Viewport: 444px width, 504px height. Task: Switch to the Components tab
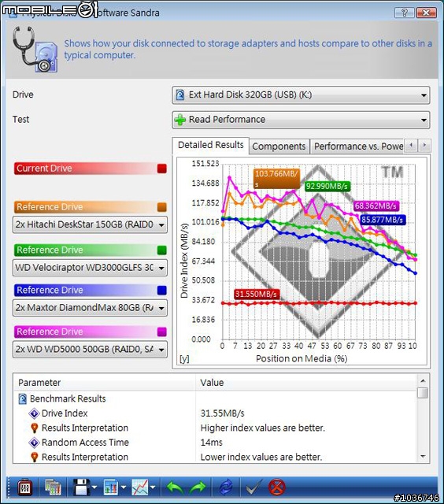[x=279, y=146]
